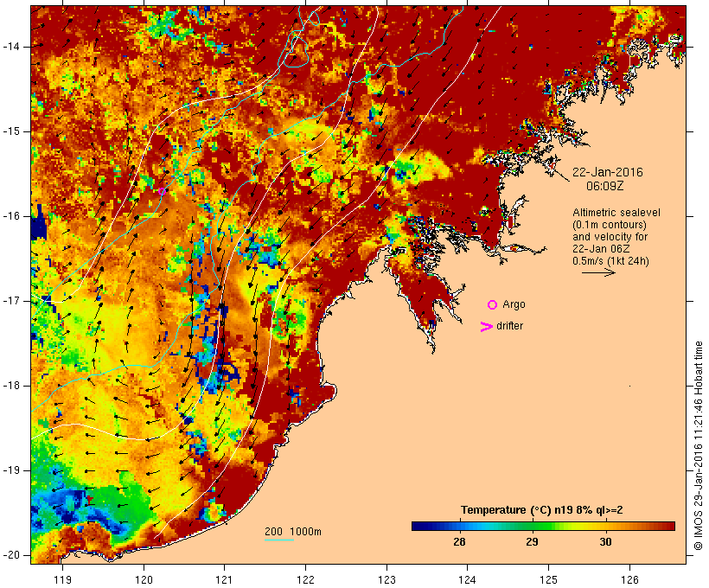The image size is (709, 588).
Task: Click the 'Temperature (°C) n19 8% ql>=2' title
Action: [542, 510]
